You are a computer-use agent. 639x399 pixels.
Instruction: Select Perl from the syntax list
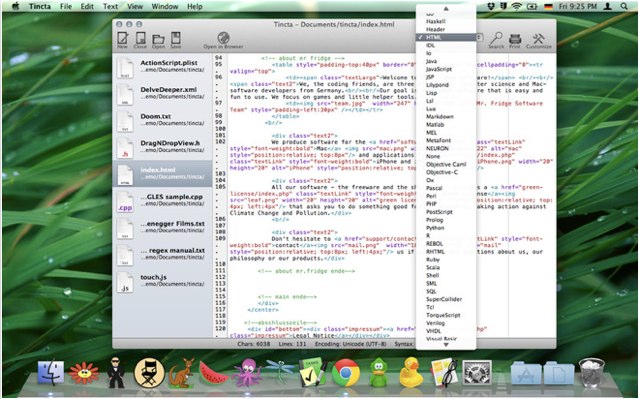coord(446,196)
